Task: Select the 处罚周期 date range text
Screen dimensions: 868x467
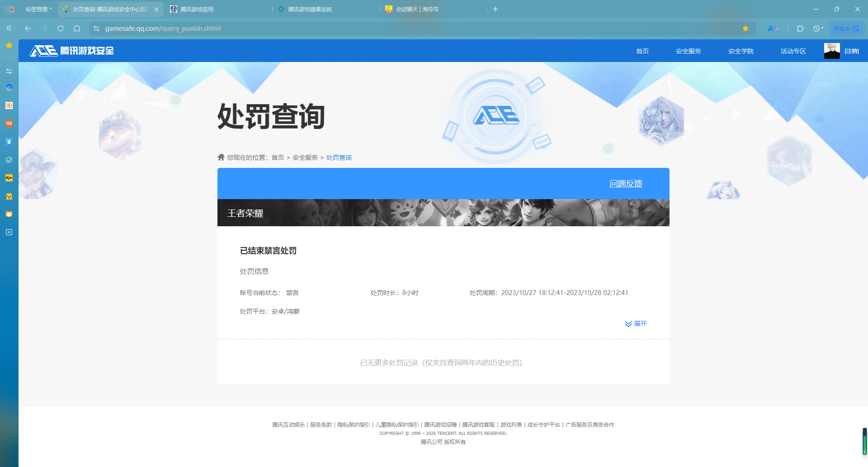Action: 549,293
